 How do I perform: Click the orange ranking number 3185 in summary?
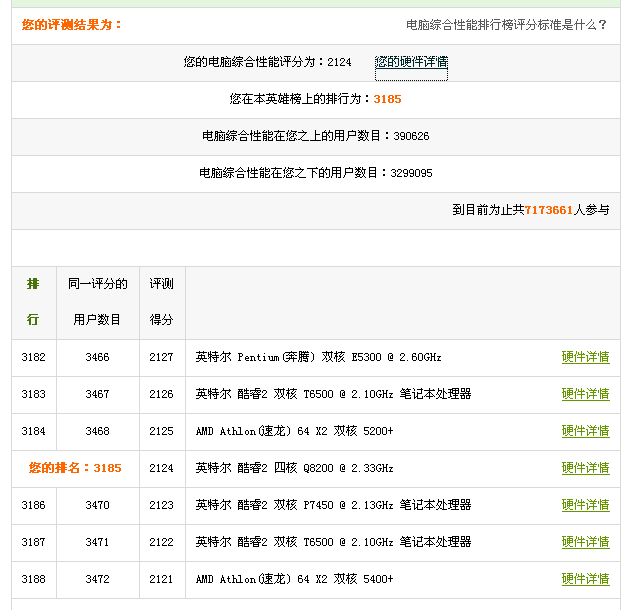click(x=387, y=99)
